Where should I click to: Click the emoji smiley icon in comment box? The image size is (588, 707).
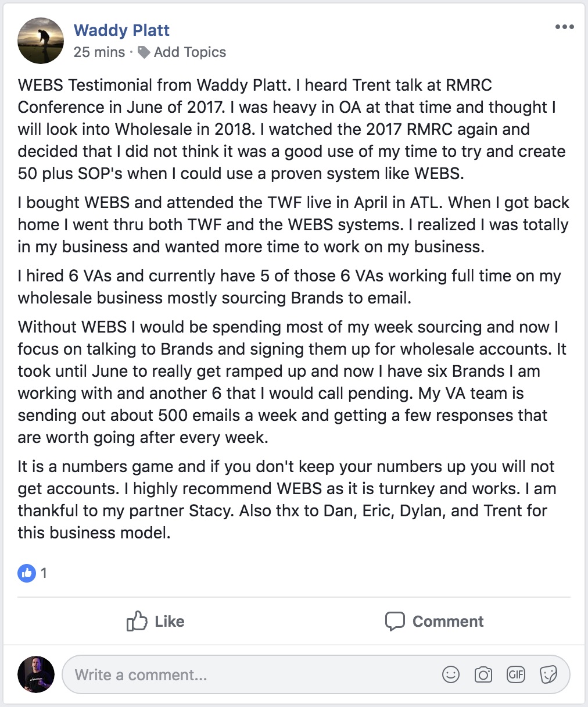451,674
